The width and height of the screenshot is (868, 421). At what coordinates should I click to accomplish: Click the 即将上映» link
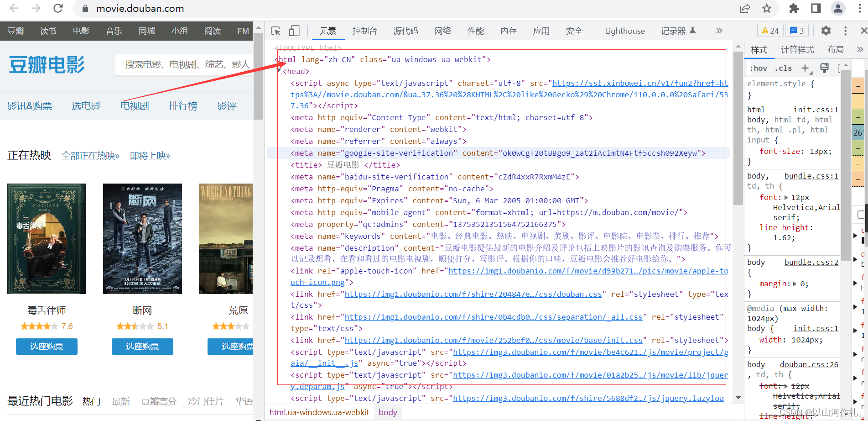coord(150,156)
